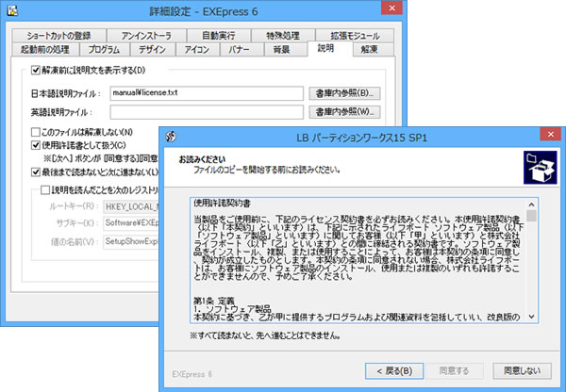Open the アンインストーラ tab
This screenshot has height=392, width=566.
pos(146,36)
